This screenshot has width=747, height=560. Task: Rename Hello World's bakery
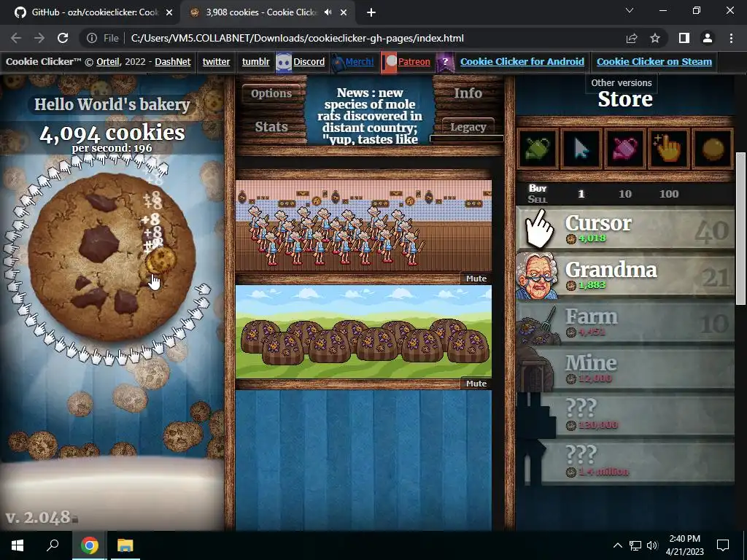(112, 104)
